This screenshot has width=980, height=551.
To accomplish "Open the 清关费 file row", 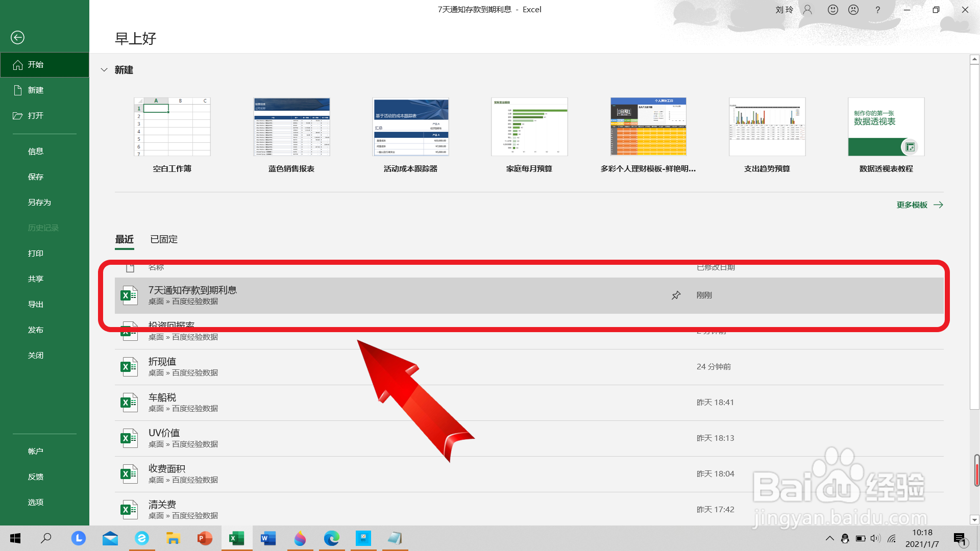I will point(529,510).
